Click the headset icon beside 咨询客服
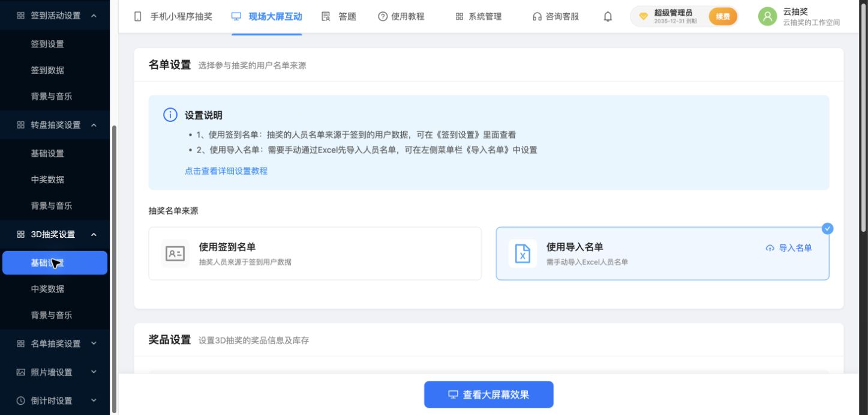The width and height of the screenshot is (868, 415). pyautogui.click(x=537, y=17)
